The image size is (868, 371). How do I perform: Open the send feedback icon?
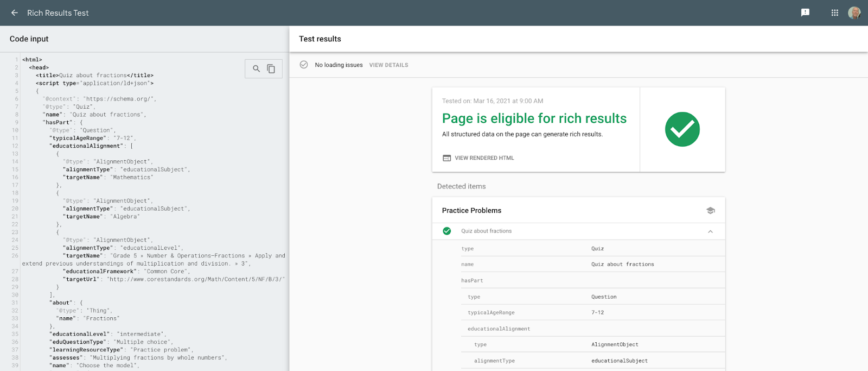point(805,12)
